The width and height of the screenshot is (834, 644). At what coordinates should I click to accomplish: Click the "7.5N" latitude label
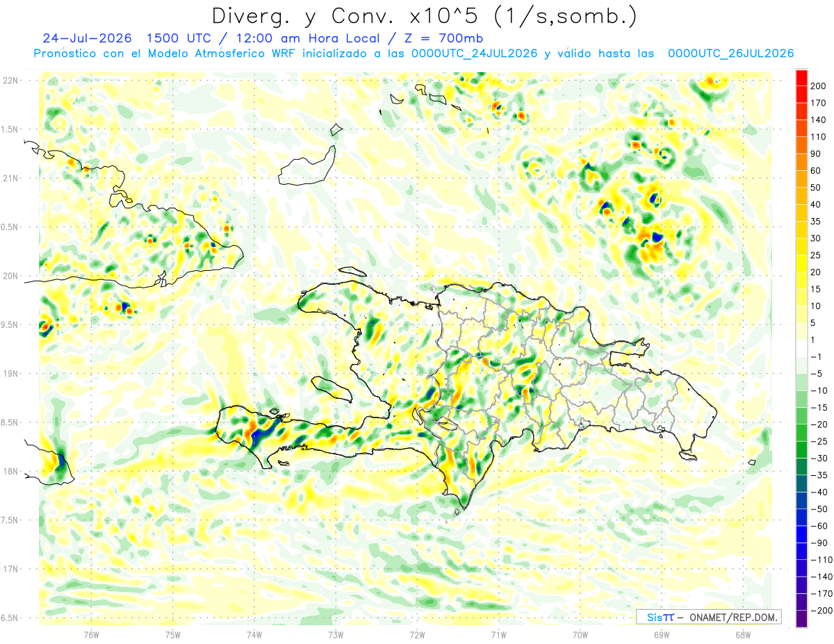coord(10,521)
